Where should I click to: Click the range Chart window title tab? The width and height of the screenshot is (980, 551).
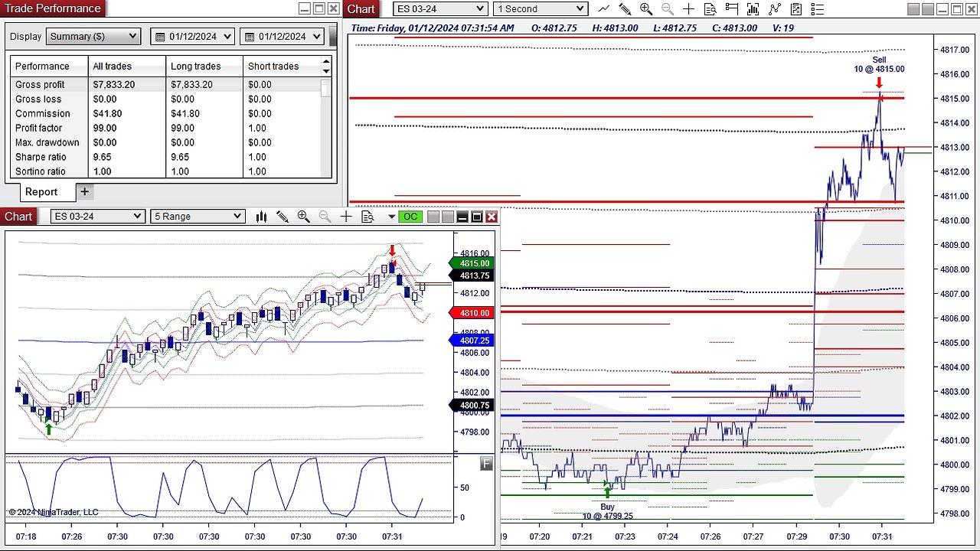(18, 217)
